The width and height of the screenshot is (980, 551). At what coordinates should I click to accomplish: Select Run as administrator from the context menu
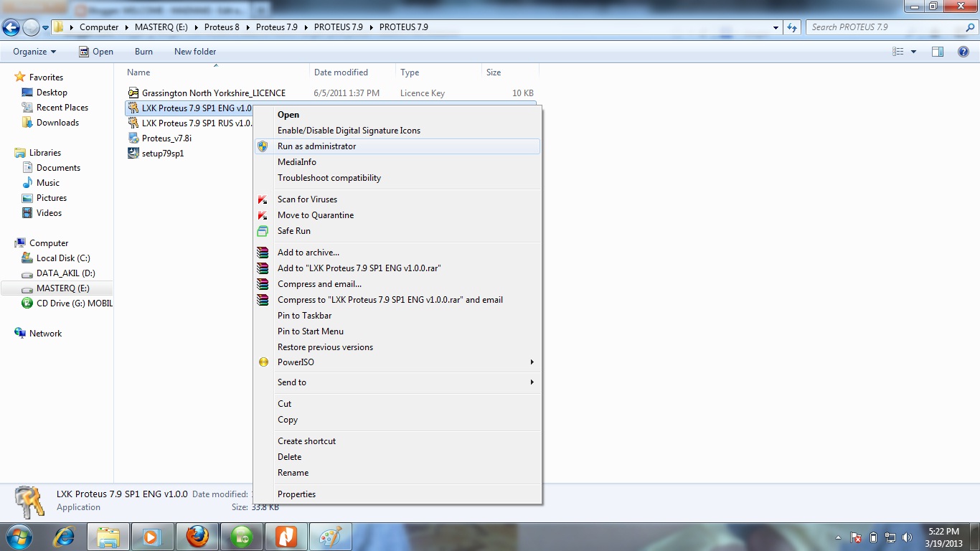click(x=316, y=146)
